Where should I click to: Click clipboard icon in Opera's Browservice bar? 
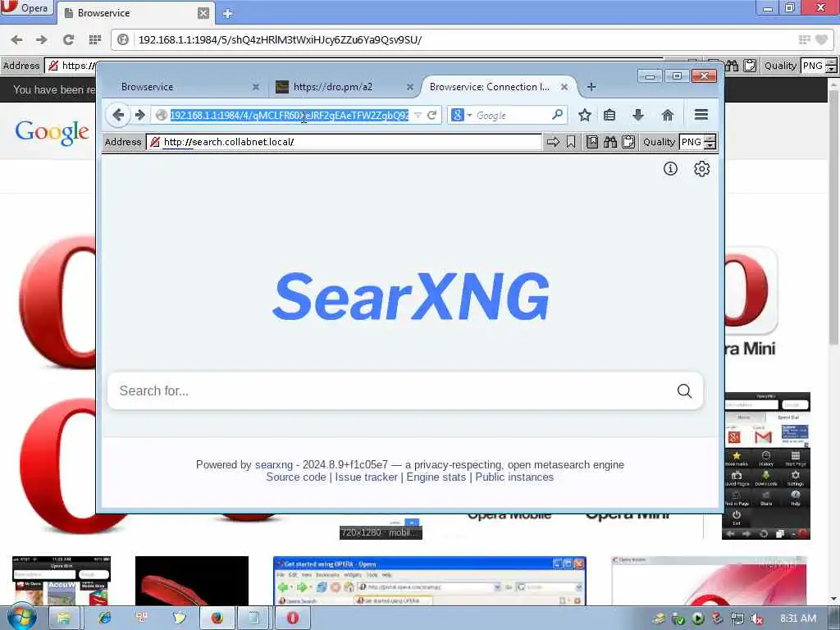click(x=750, y=66)
